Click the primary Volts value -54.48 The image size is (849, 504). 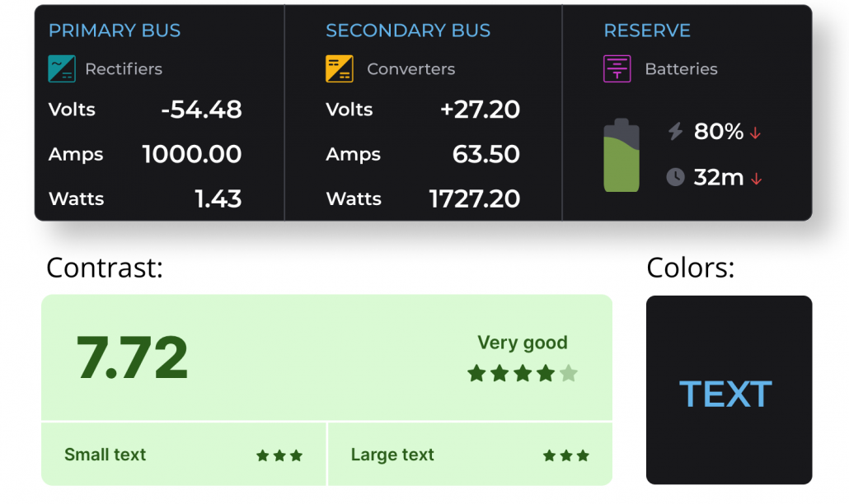pos(201,110)
